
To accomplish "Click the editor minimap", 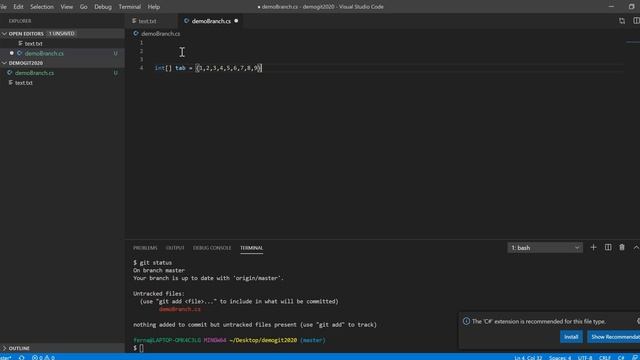I will 632,42.
